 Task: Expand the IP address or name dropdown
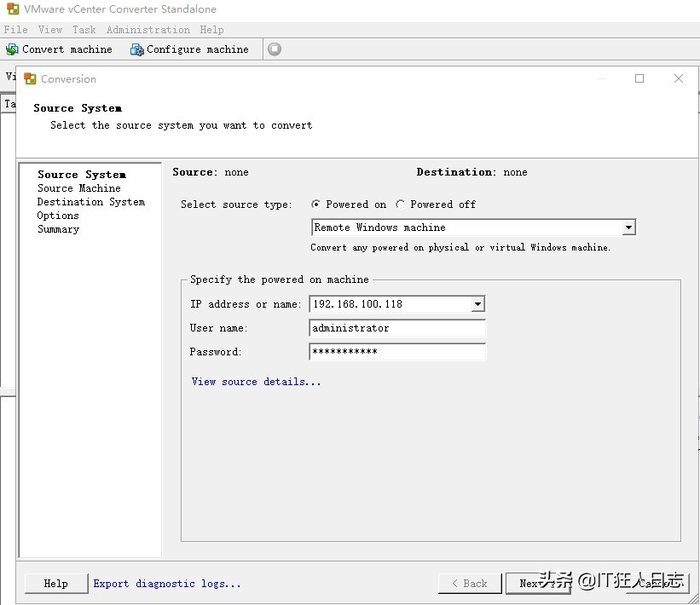pos(477,304)
